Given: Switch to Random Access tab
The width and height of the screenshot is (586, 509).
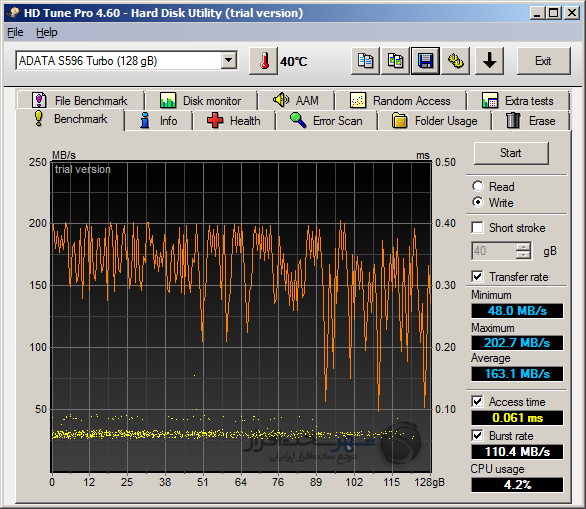Looking at the screenshot, I should click(x=400, y=101).
